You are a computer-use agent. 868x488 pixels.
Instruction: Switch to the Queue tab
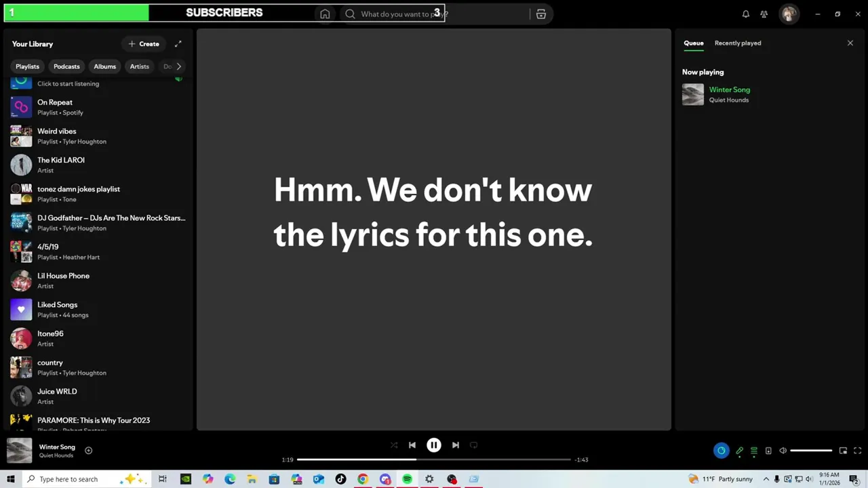693,43
